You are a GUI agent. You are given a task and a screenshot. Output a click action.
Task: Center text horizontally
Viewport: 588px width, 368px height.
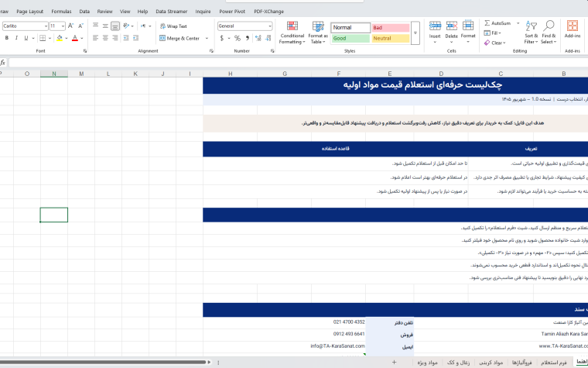coord(105,38)
